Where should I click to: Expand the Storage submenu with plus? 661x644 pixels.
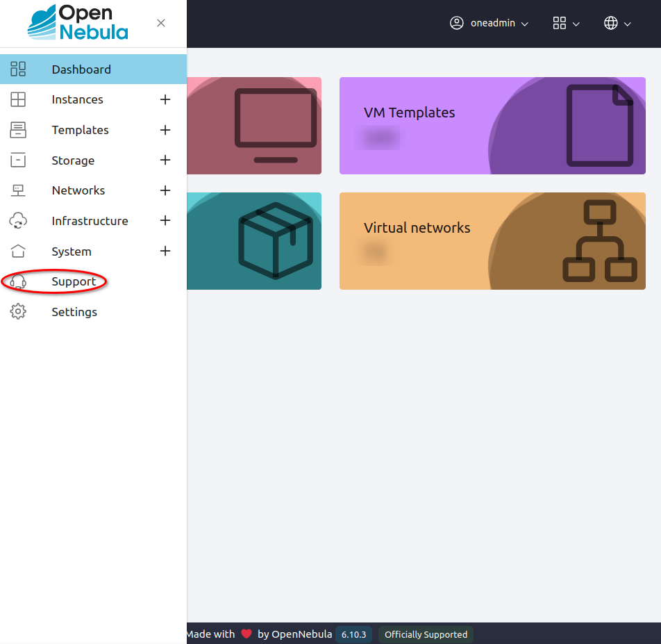(x=165, y=160)
